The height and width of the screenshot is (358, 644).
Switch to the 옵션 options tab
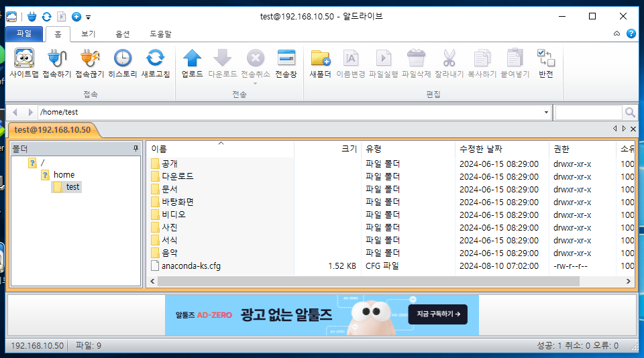(x=122, y=34)
